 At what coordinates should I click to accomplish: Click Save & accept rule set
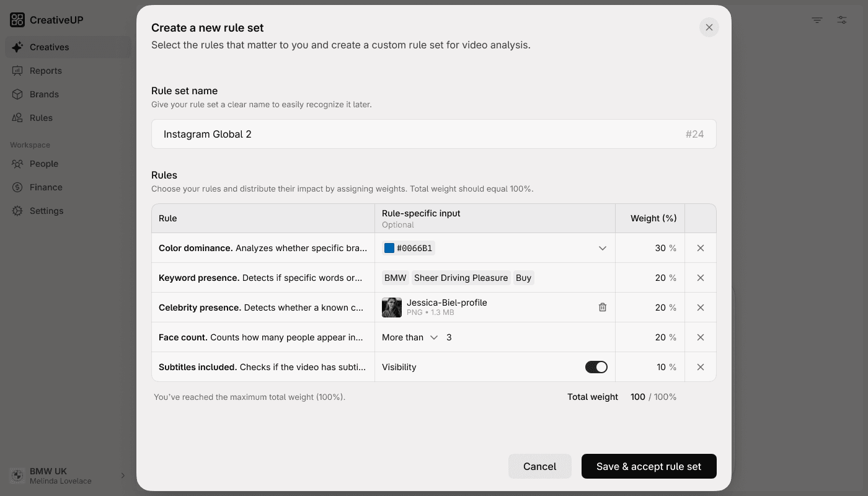pos(649,466)
